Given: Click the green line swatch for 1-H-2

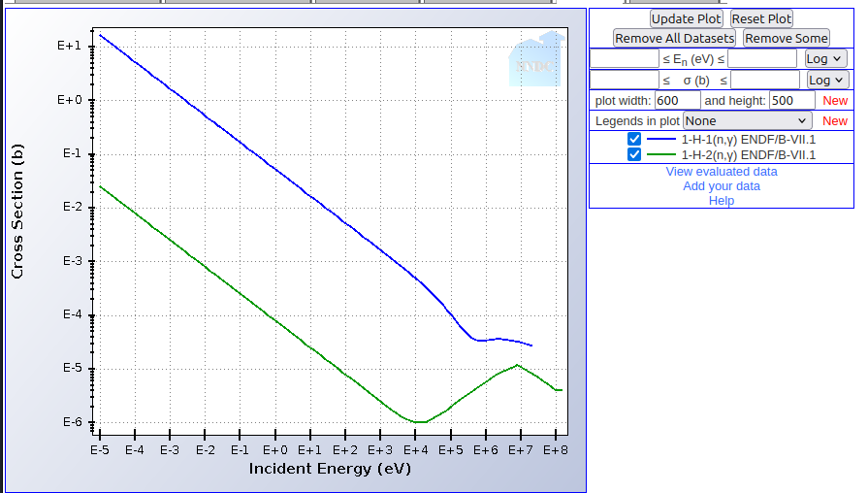Looking at the screenshot, I should pyautogui.click(x=661, y=155).
